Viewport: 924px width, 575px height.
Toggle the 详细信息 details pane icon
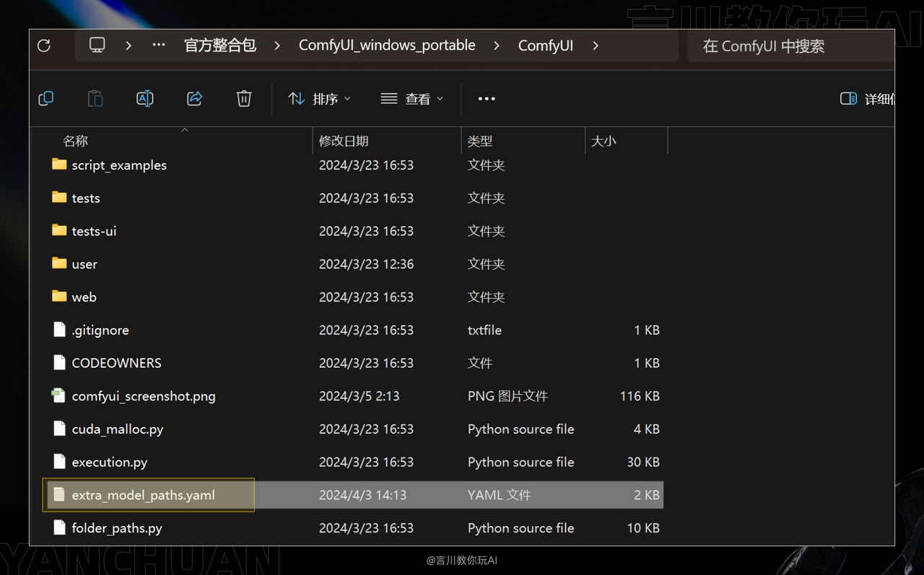848,98
